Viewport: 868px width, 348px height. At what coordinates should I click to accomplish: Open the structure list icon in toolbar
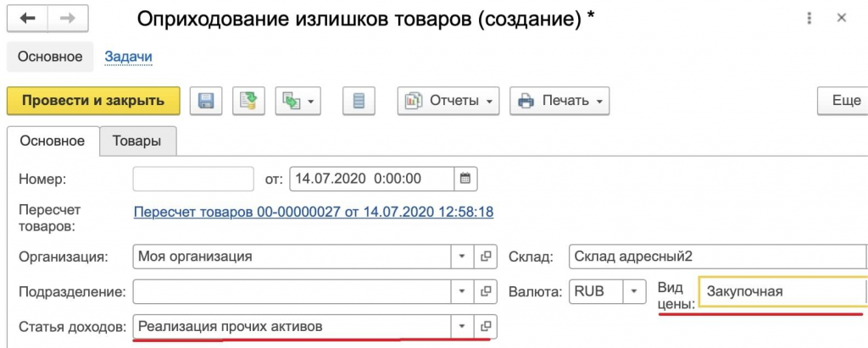(359, 101)
